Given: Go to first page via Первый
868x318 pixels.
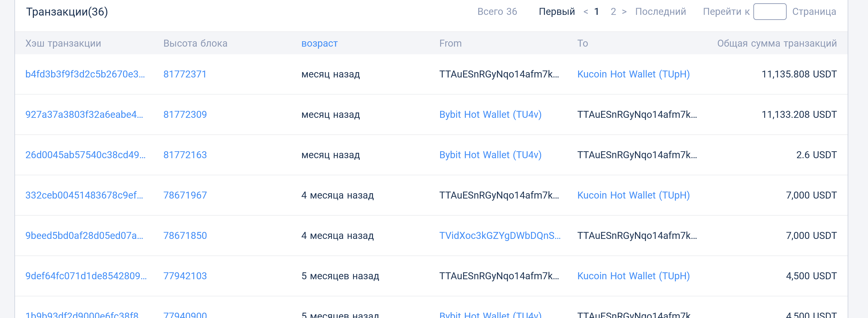Looking at the screenshot, I should click(x=557, y=12).
